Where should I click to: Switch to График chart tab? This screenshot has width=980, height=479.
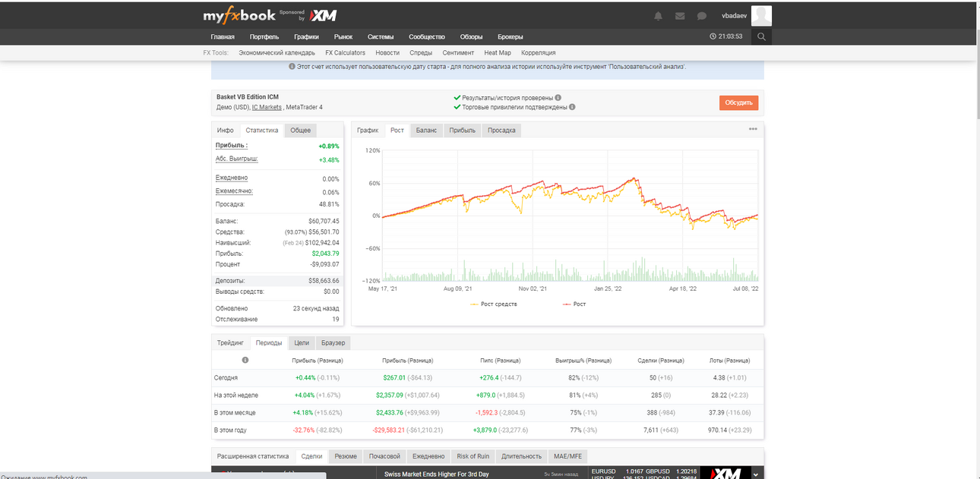tap(368, 131)
